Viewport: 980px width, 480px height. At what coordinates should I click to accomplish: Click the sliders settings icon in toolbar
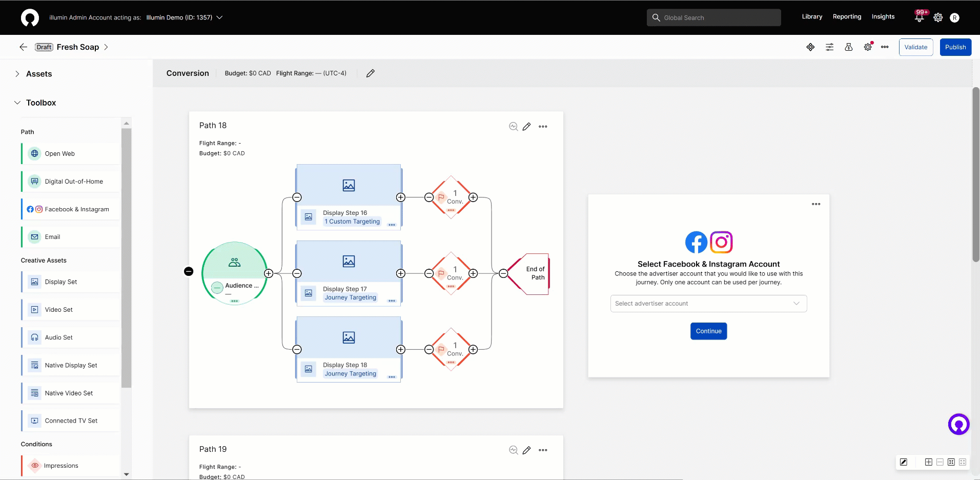829,47
